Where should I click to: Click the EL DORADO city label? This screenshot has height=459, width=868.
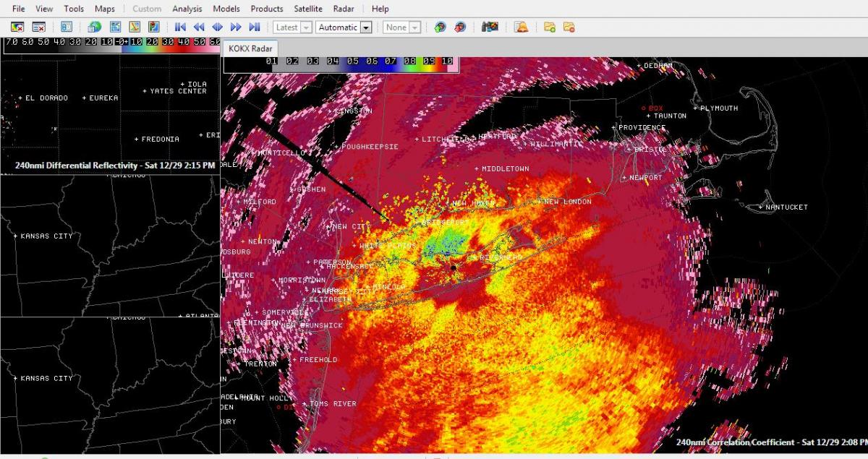(47, 98)
